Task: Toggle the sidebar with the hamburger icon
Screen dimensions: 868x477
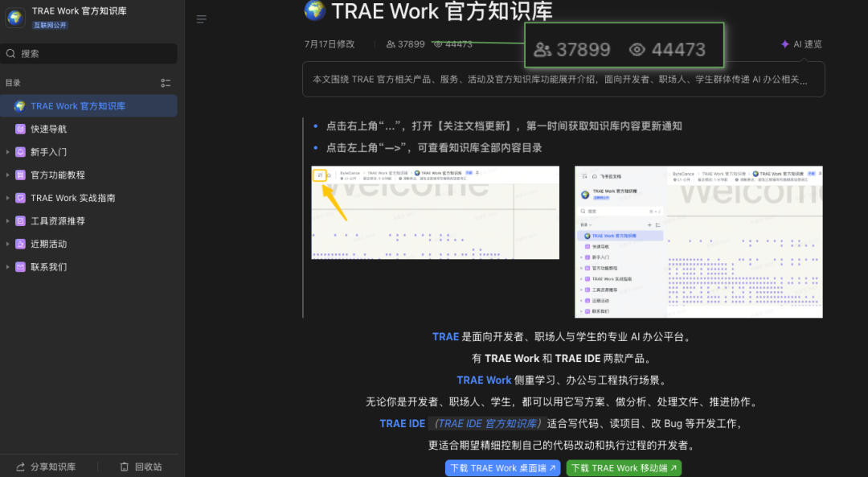Action: [x=202, y=19]
